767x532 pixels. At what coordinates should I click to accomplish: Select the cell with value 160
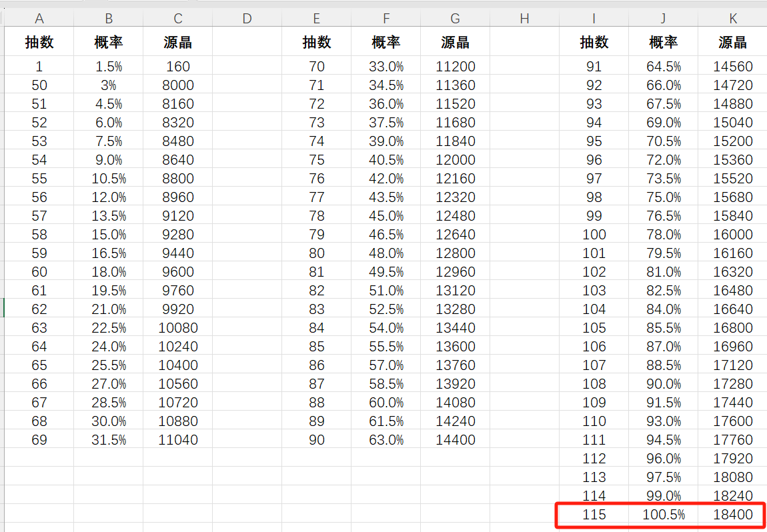coord(178,66)
